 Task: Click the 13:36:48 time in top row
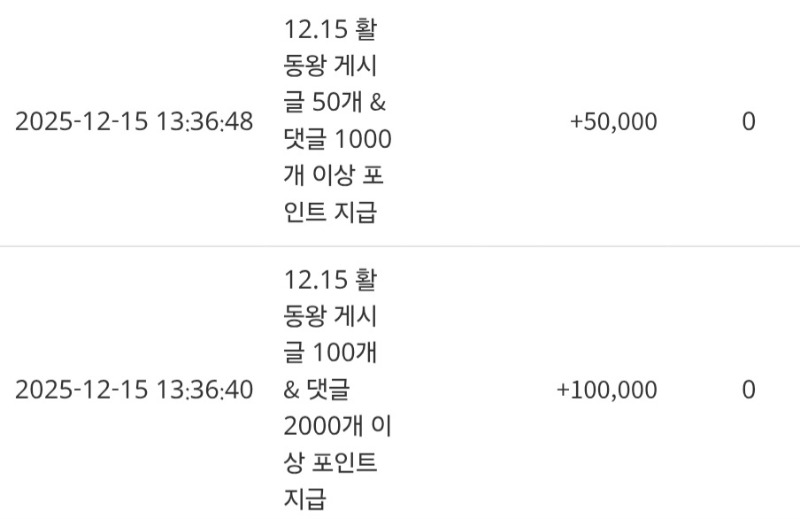pos(206,122)
